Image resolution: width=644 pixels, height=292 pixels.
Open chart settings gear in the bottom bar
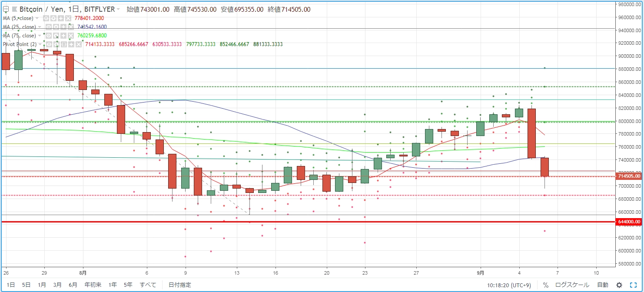[619, 285]
